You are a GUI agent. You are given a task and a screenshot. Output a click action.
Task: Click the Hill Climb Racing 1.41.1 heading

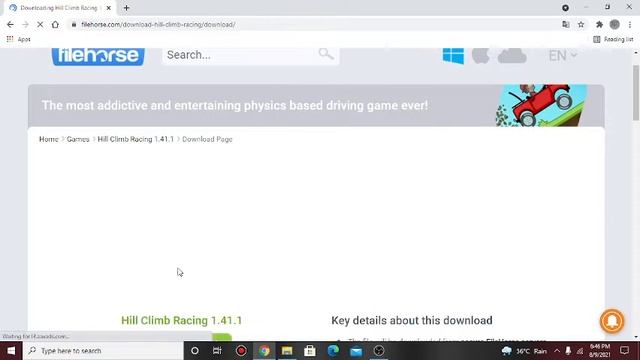tap(182, 320)
